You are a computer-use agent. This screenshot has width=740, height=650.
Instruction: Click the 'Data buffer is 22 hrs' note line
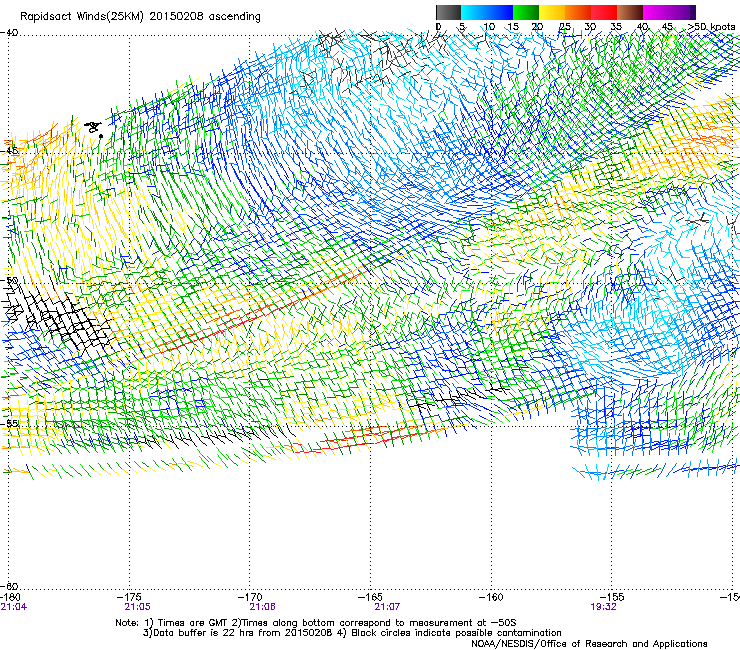pyautogui.click(x=352, y=633)
